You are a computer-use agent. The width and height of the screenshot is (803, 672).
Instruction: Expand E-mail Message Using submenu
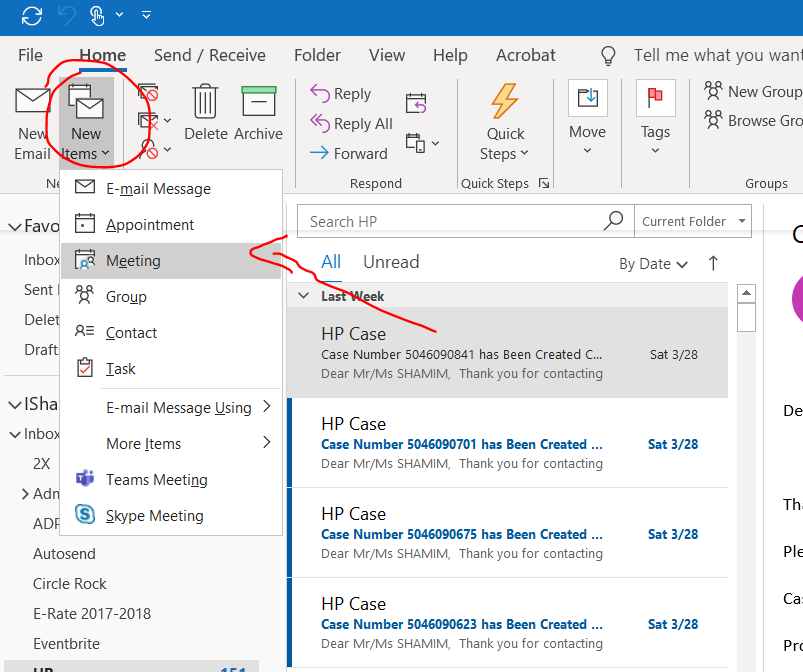pyautogui.click(x=171, y=408)
